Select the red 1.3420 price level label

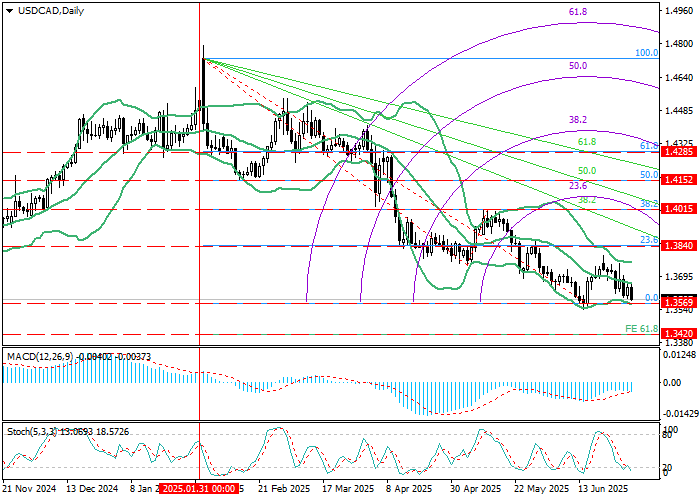679,334
